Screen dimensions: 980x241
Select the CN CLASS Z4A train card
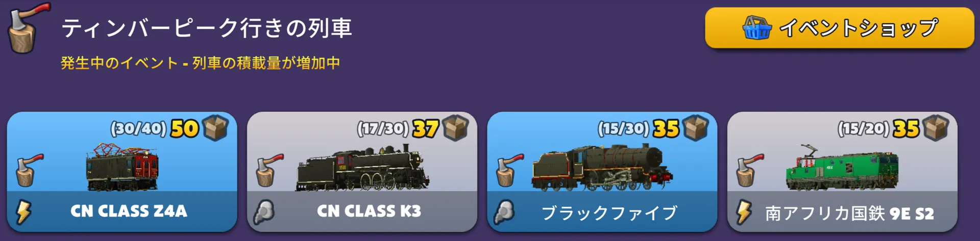tap(122, 172)
